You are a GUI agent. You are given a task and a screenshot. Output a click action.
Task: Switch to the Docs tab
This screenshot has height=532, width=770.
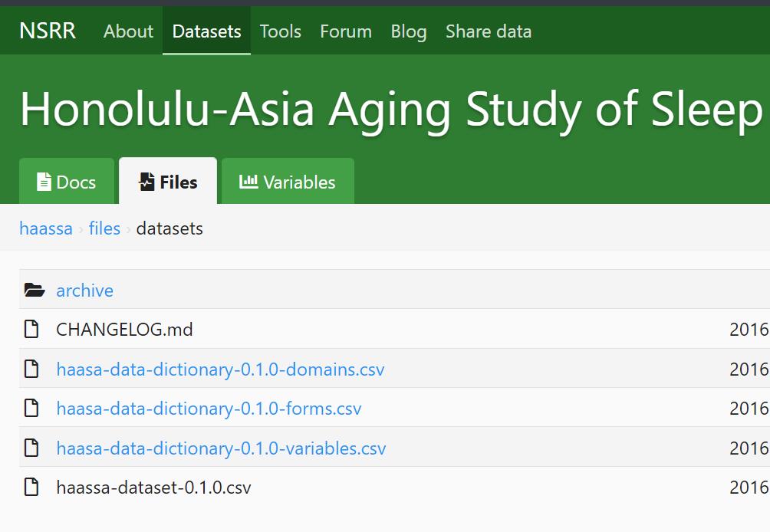[67, 182]
